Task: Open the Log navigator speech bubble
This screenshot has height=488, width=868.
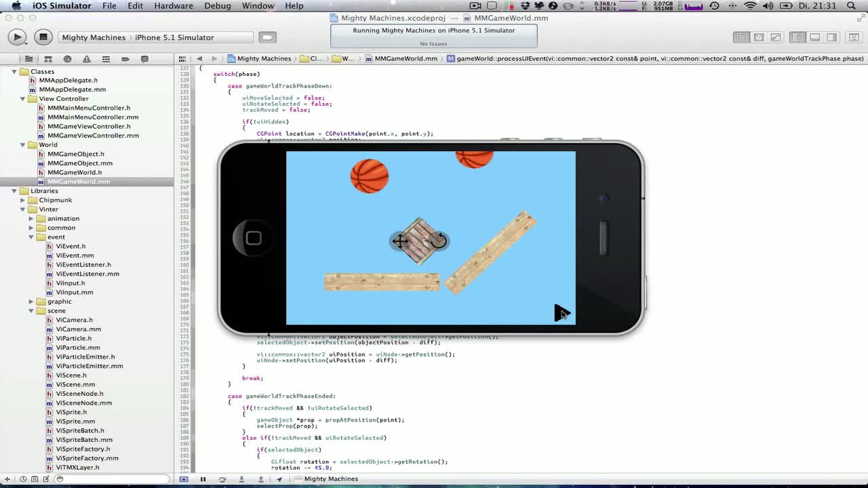Action: pyautogui.click(x=144, y=58)
